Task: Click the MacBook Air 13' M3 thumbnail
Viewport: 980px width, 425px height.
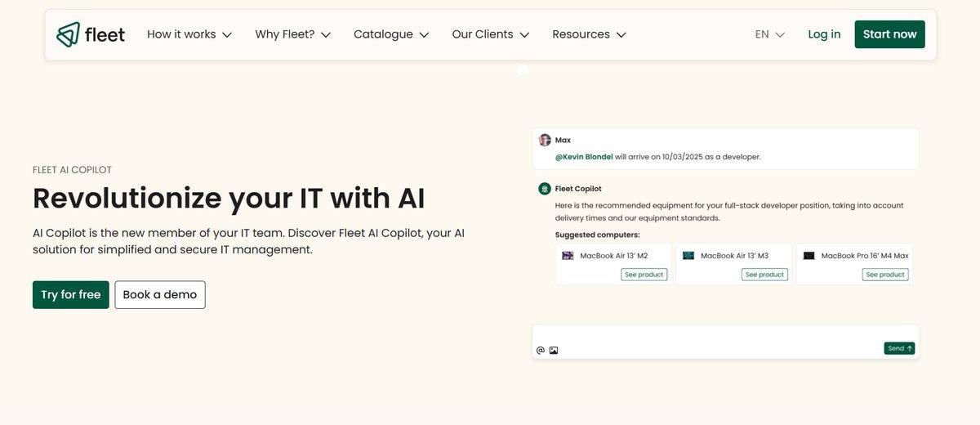Action: point(688,256)
